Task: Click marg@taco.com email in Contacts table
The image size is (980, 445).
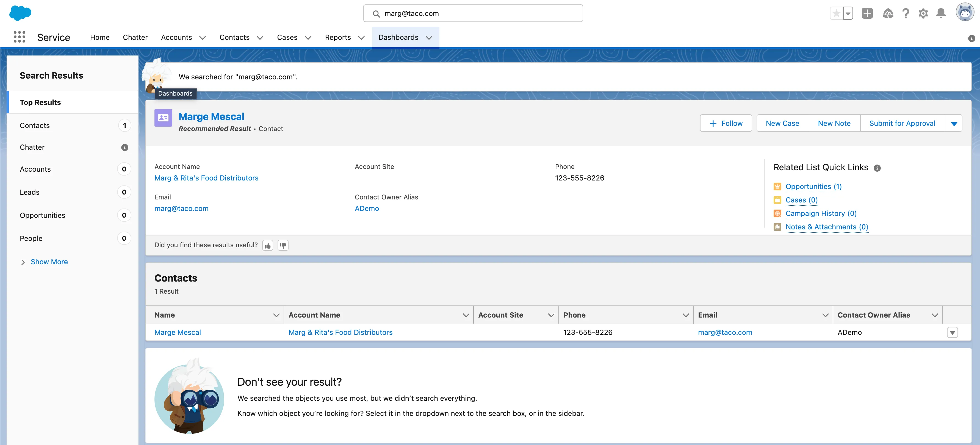Action: (x=725, y=332)
